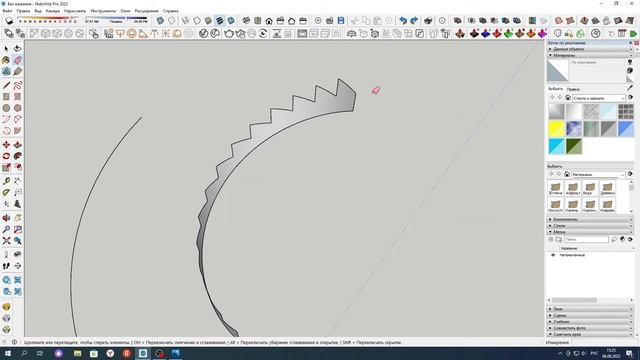Select the Freehand drawing tool

[18, 85]
